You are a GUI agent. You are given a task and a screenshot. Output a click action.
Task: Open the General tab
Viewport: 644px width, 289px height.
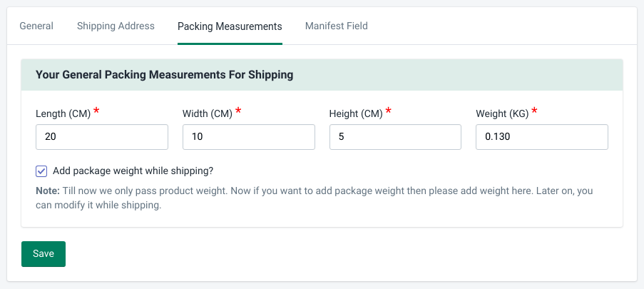tap(36, 26)
